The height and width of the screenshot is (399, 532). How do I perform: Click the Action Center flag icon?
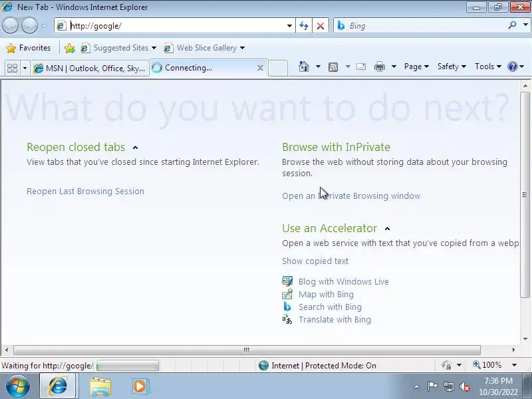(432, 386)
